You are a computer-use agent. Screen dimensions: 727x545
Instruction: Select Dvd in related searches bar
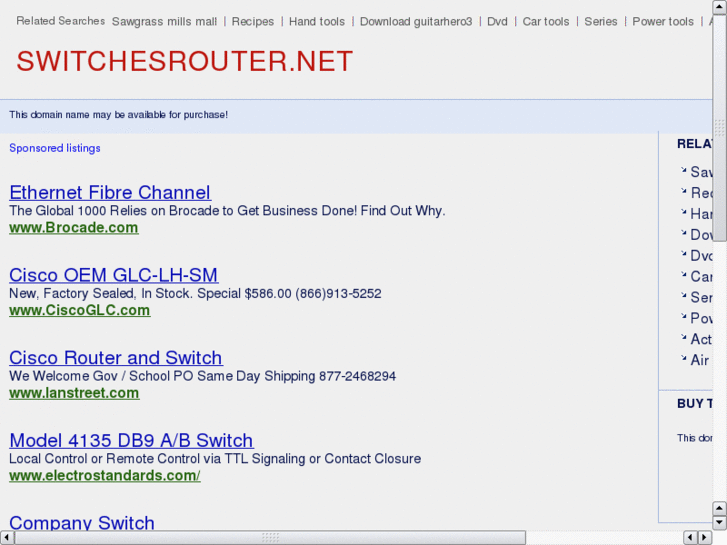tap(497, 22)
